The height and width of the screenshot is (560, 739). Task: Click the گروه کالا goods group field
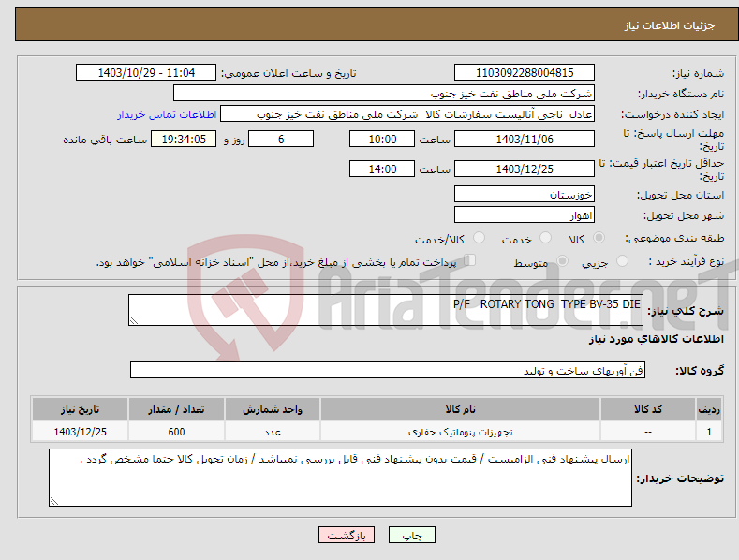coord(388,370)
